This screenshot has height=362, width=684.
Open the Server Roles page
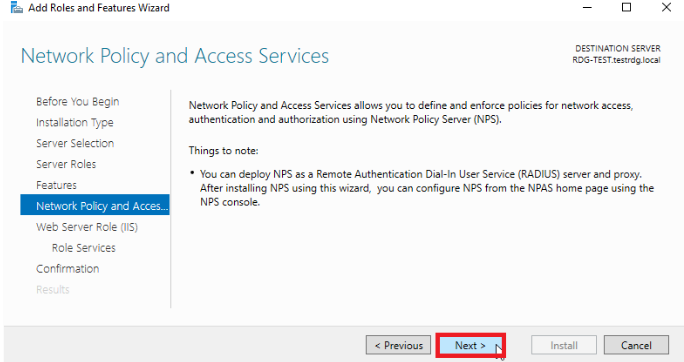pyautogui.click(x=66, y=164)
